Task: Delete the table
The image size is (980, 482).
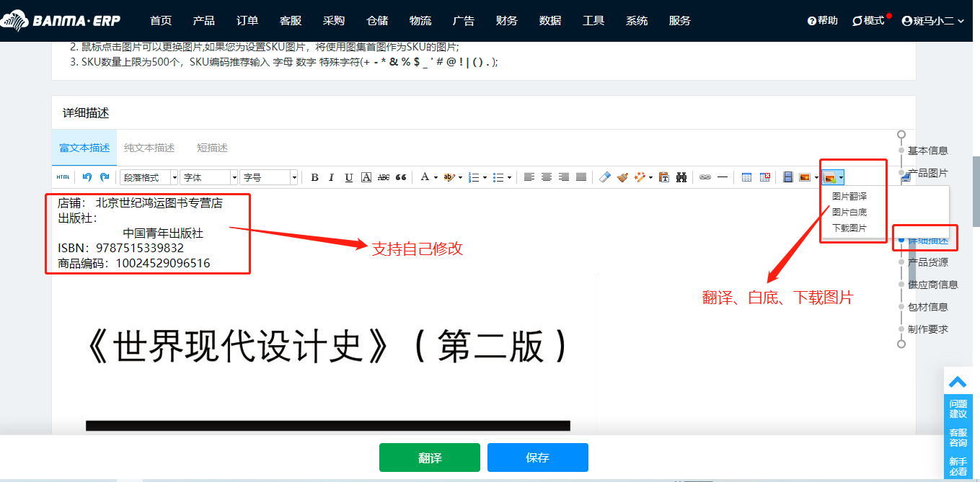Action: [764, 177]
